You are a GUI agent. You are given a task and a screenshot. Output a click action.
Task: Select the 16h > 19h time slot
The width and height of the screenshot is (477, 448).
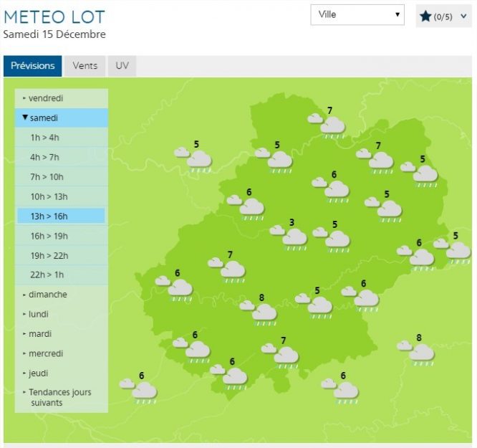coord(62,236)
